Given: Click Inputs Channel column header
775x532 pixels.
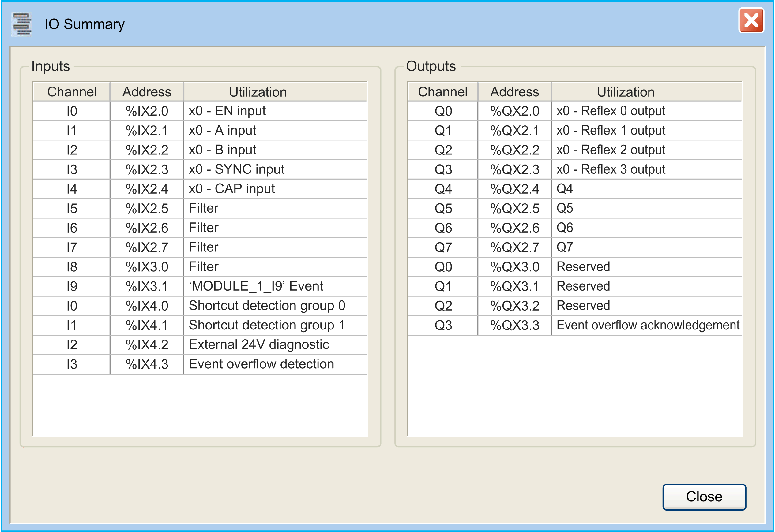Looking at the screenshot, I should [x=72, y=92].
